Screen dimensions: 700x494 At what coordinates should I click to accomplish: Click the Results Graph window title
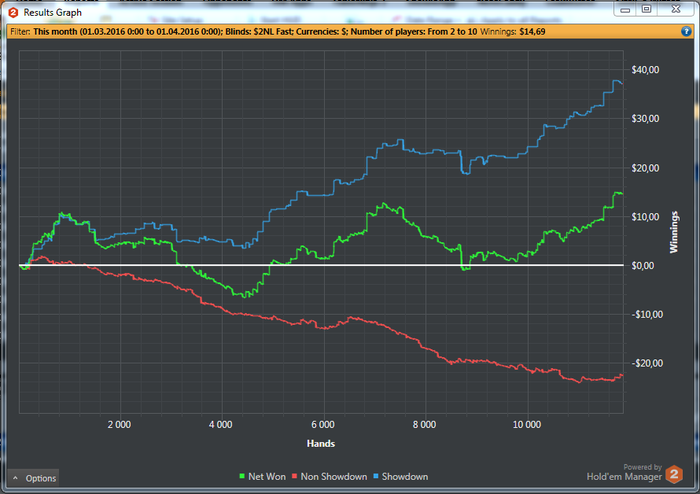[x=53, y=12]
